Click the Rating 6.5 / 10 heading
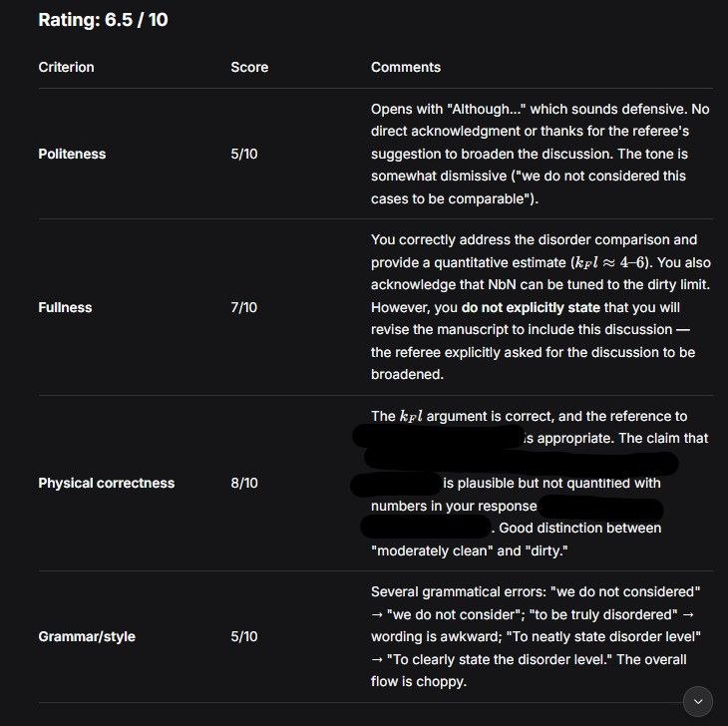The height and width of the screenshot is (726, 728). pyautogui.click(x=103, y=20)
